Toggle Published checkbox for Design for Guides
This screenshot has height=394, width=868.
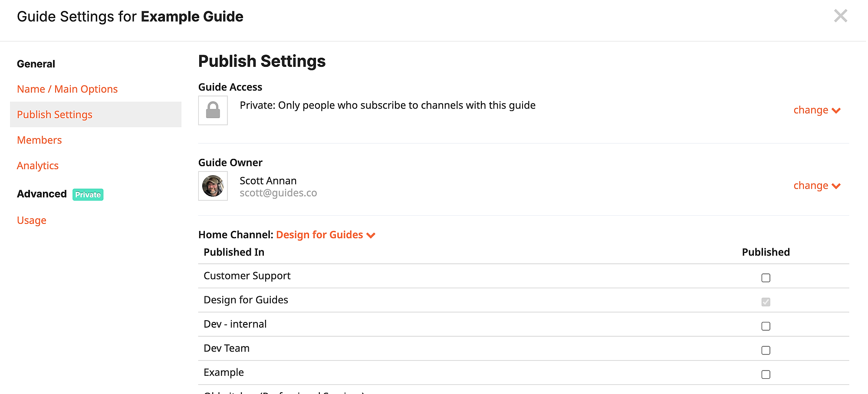[x=766, y=302]
